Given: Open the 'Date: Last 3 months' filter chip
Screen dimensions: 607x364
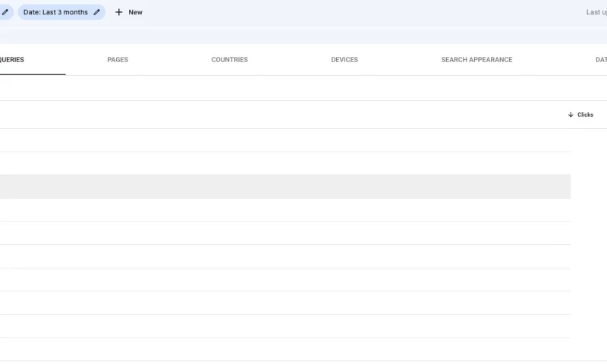Looking at the screenshot, I should tap(55, 12).
